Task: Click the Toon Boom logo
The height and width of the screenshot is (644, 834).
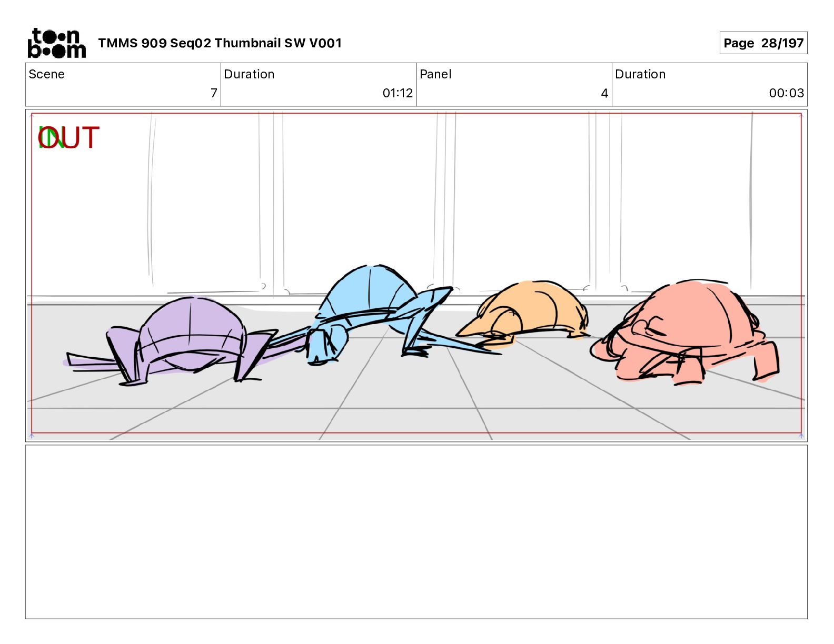Action: point(56,43)
